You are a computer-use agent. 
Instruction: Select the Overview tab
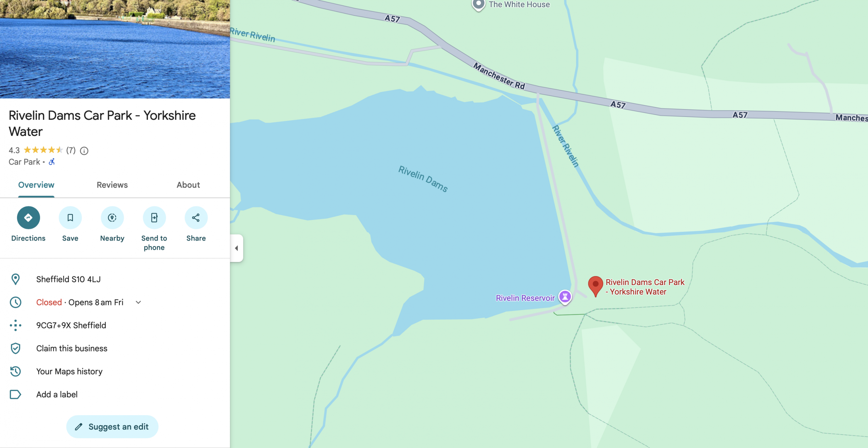click(x=36, y=185)
